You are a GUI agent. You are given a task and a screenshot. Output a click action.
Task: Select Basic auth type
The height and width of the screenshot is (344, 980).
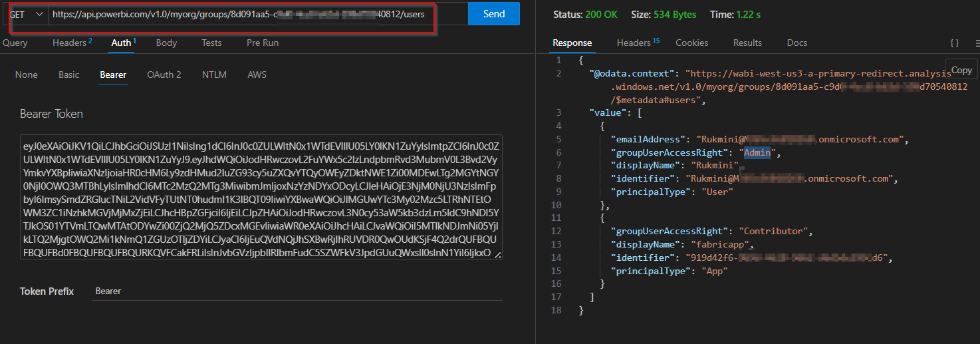pos(68,75)
